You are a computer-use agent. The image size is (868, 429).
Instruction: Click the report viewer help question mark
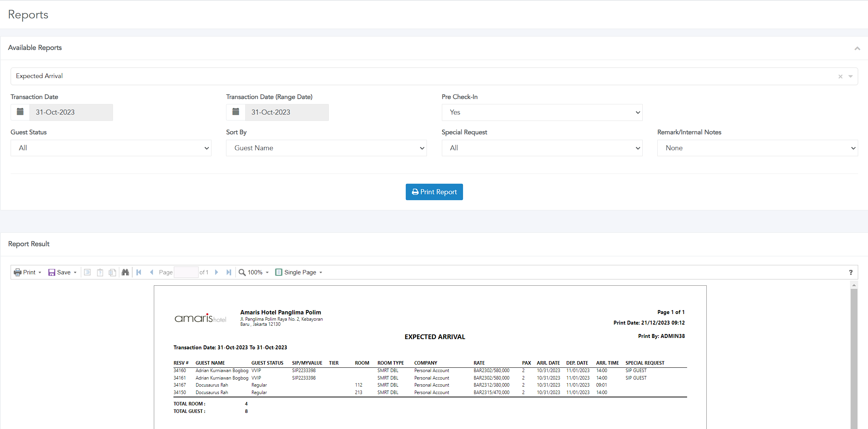click(851, 272)
